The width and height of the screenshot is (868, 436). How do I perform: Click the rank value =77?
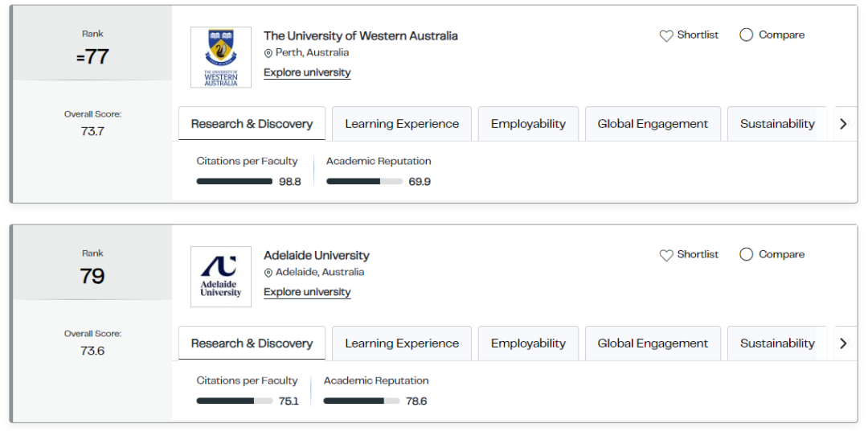pos(92,56)
